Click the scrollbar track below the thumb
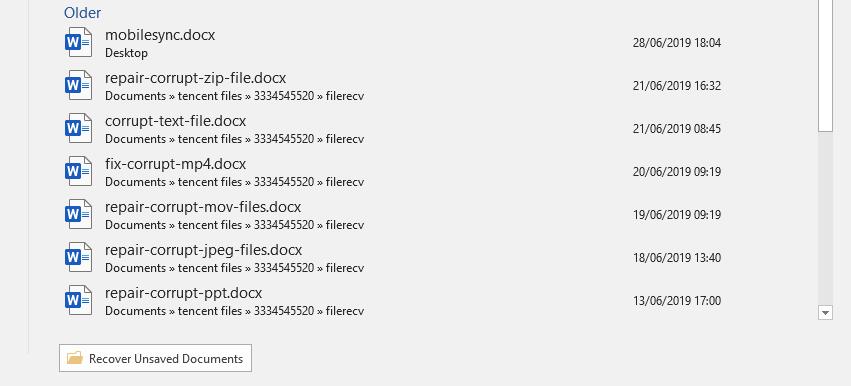The image size is (851, 386). coord(825,217)
